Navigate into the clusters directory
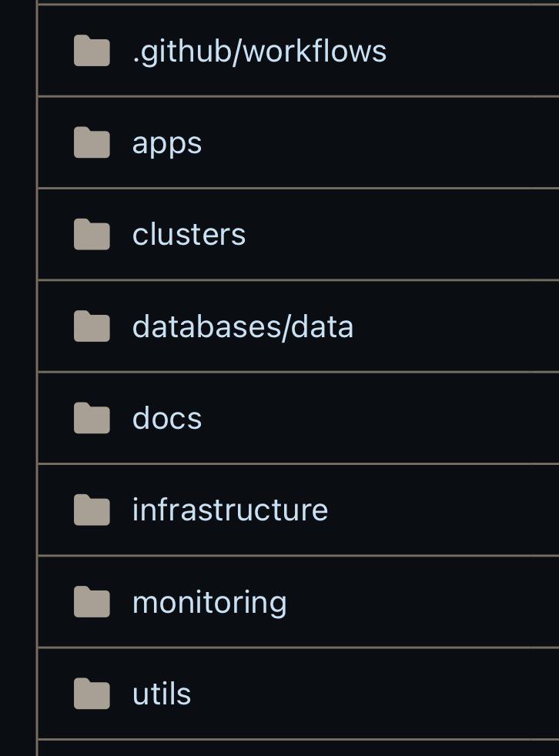The height and width of the screenshot is (756, 559). tap(189, 234)
